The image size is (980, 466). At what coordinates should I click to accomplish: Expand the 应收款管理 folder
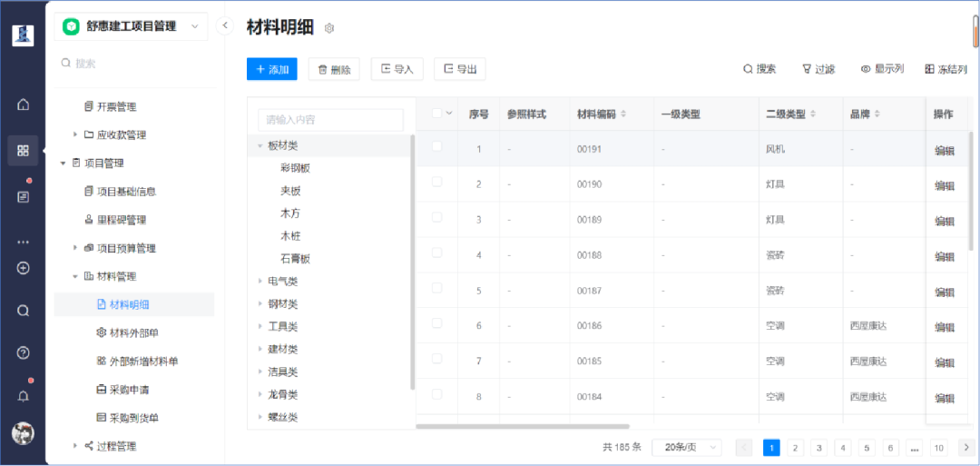pos(75,134)
